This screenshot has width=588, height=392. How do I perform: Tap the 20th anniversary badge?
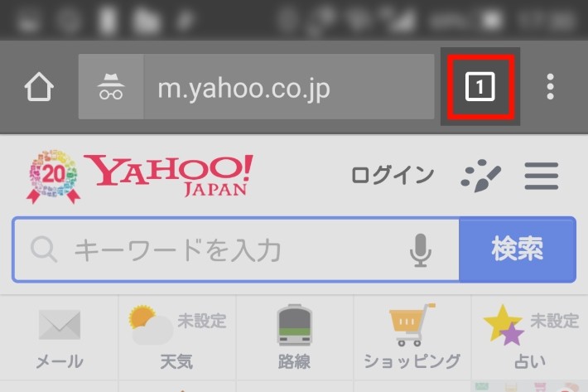(53, 177)
